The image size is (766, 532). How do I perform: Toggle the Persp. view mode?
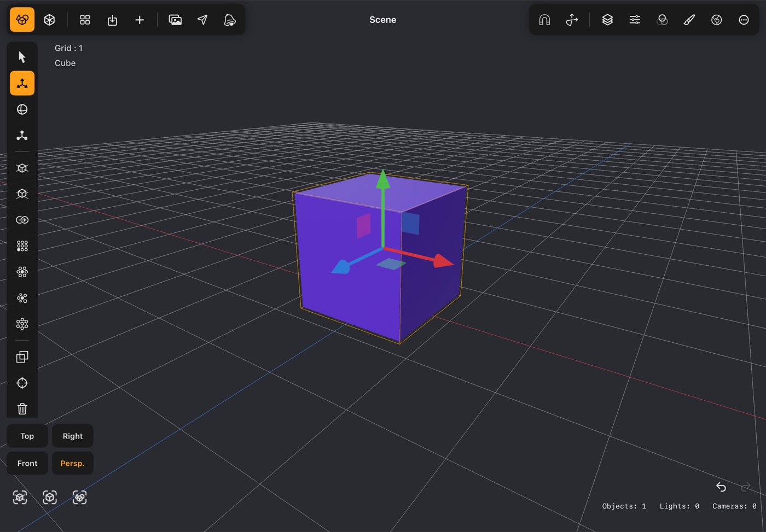[x=72, y=463]
